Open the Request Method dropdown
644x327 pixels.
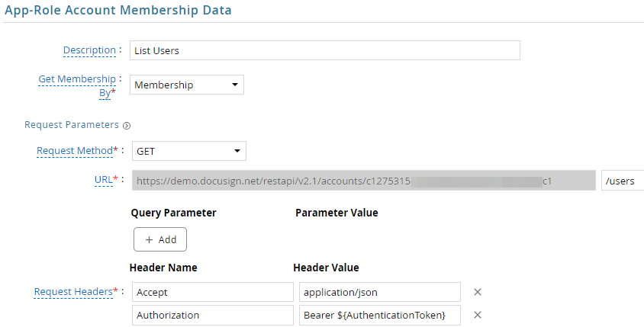click(189, 151)
